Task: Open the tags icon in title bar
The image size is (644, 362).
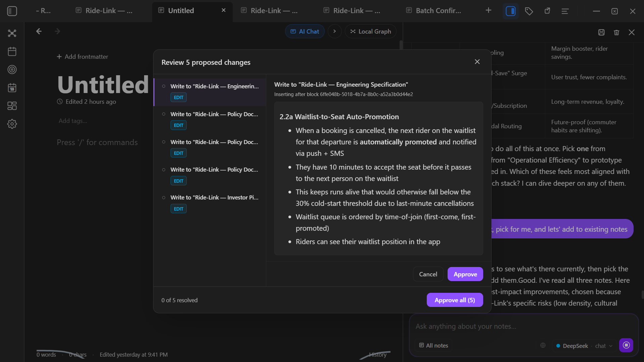Action: tap(529, 11)
